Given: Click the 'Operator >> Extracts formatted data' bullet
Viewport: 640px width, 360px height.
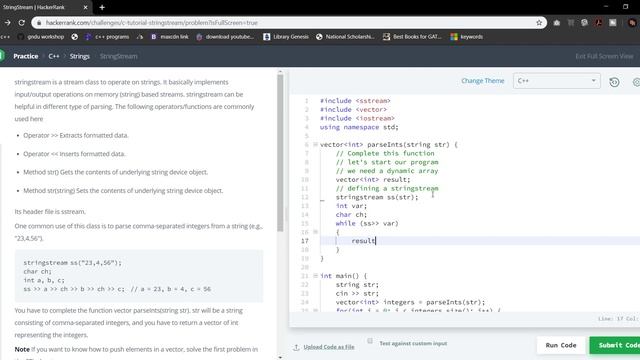Looking at the screenshot, I should coord(76,136).
